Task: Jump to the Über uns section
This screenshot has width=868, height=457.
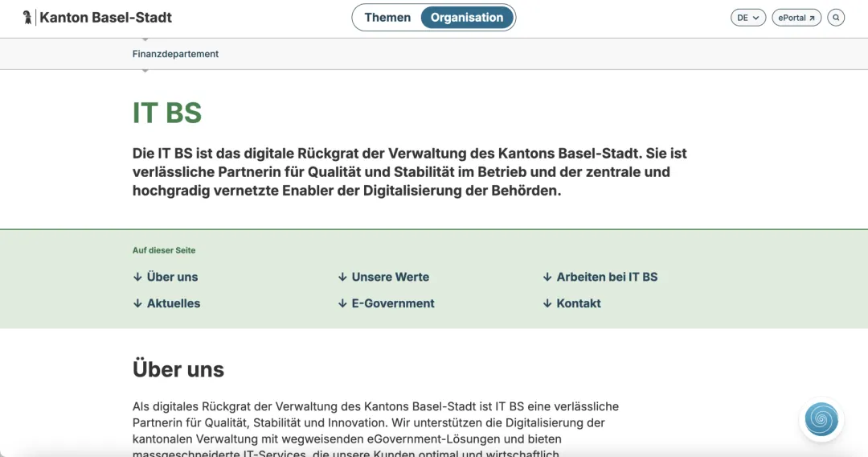Action: 172,277
